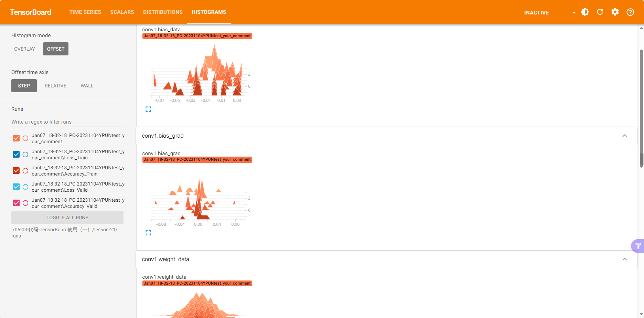Switch to the DISTRIBUTIONS tab
644x318 pixels.
point(163,12)
